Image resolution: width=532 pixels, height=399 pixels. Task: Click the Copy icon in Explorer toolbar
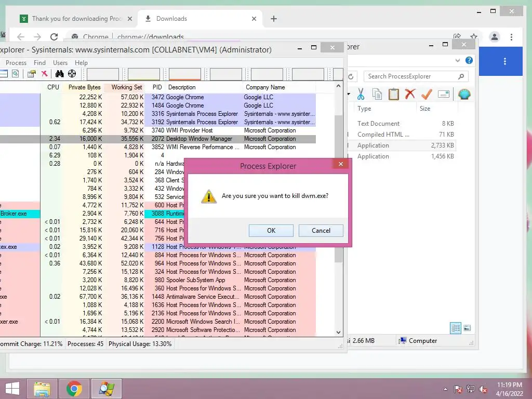tap(377, 94)
